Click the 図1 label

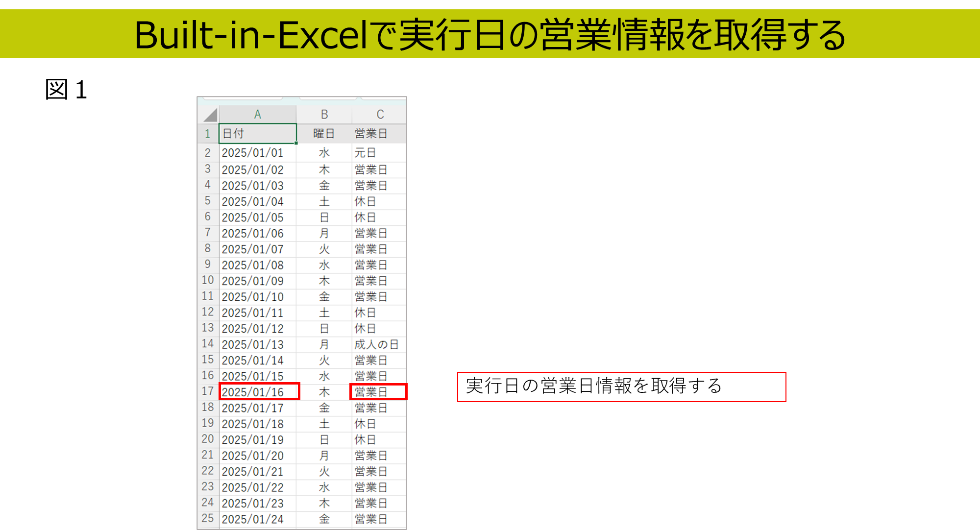click(66, 90)
